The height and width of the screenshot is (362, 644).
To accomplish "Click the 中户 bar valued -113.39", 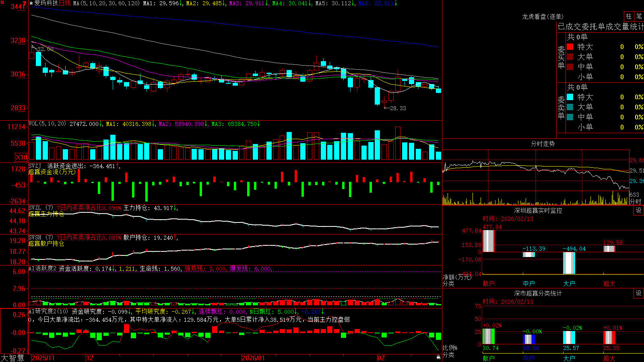I will (529, 255).
